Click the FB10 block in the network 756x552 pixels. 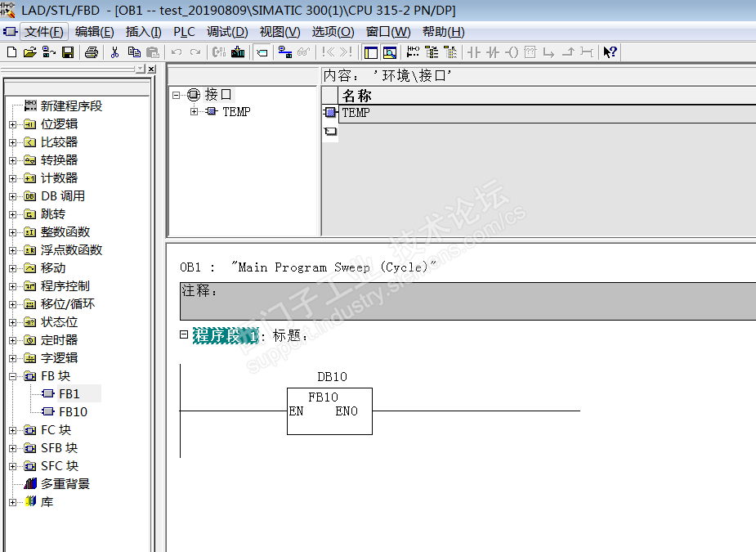pos(330,411)
